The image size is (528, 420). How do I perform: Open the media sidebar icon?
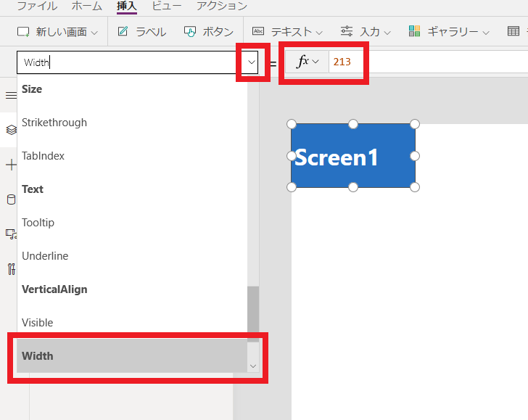click(11, 234)
